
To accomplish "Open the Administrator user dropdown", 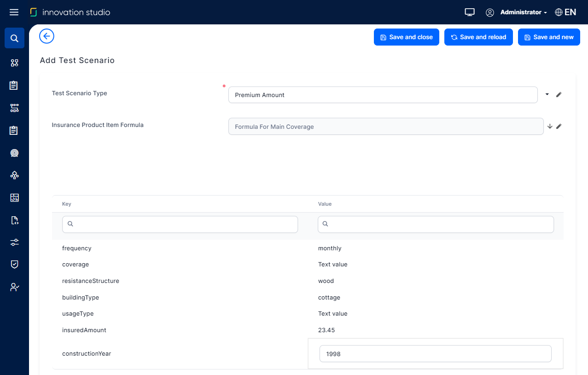I will (x=523, y=12).
